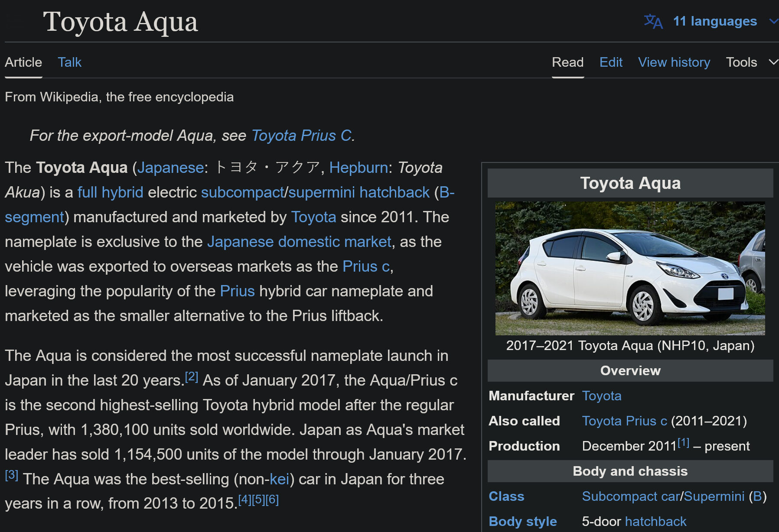The image size is (779, 532).
Task: Click the language translation icon
Action: [x=653, y=21]
